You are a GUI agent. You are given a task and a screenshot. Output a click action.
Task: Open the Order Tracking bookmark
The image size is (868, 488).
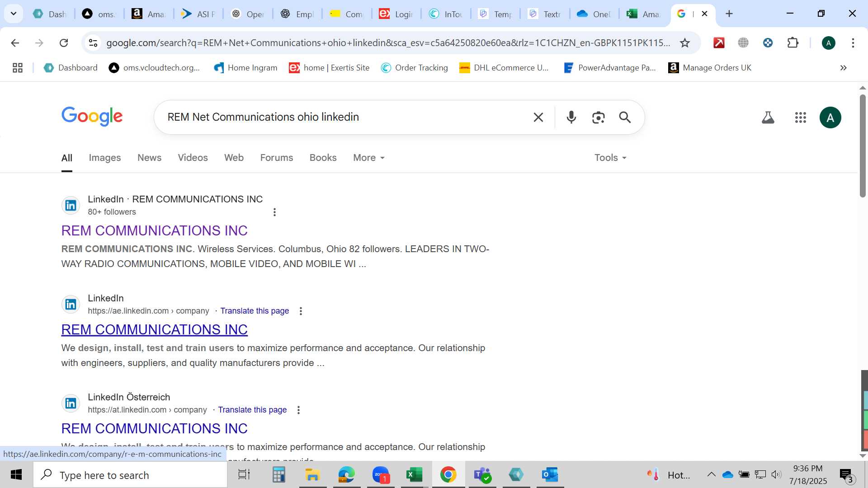pyautogui.click(x=415, y=68)
